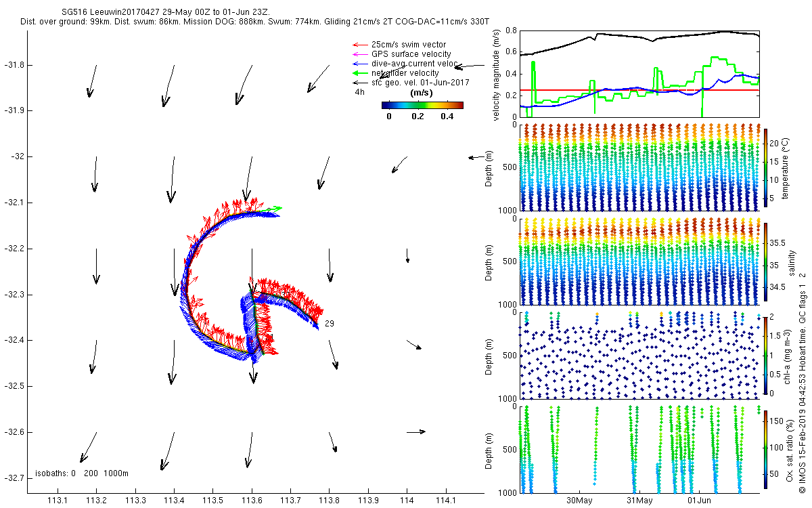Click the '30May' date tick
Viewport: 812px width, 508px height.
click(580, 501)
